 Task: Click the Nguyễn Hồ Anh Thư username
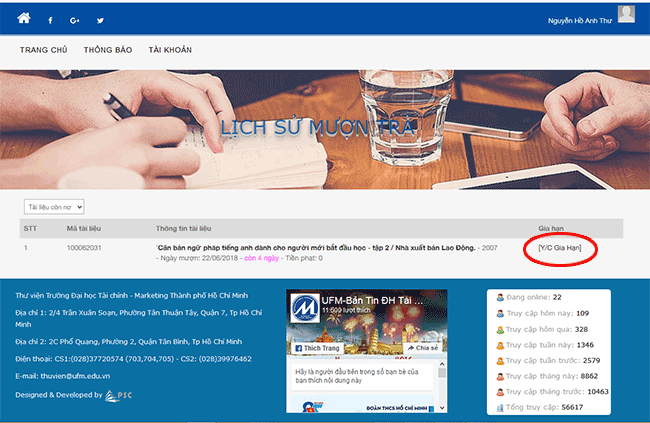tap(580, 20)
